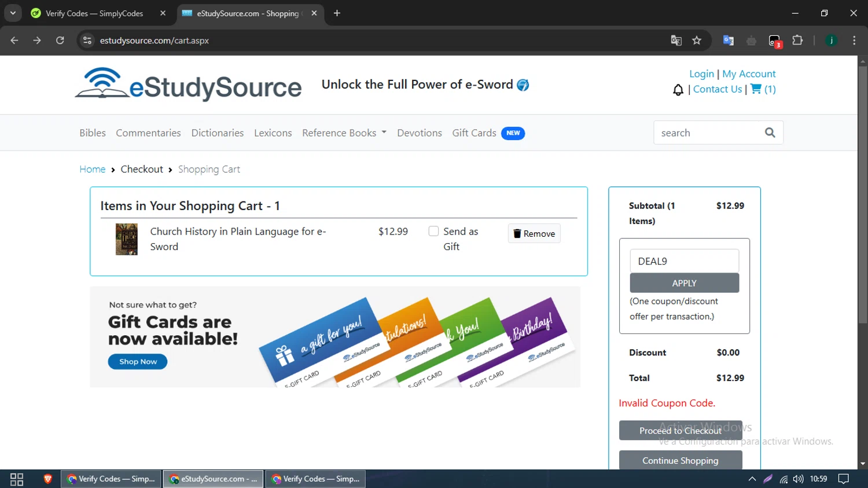Click the gift cards banner image

coord(335,337)
